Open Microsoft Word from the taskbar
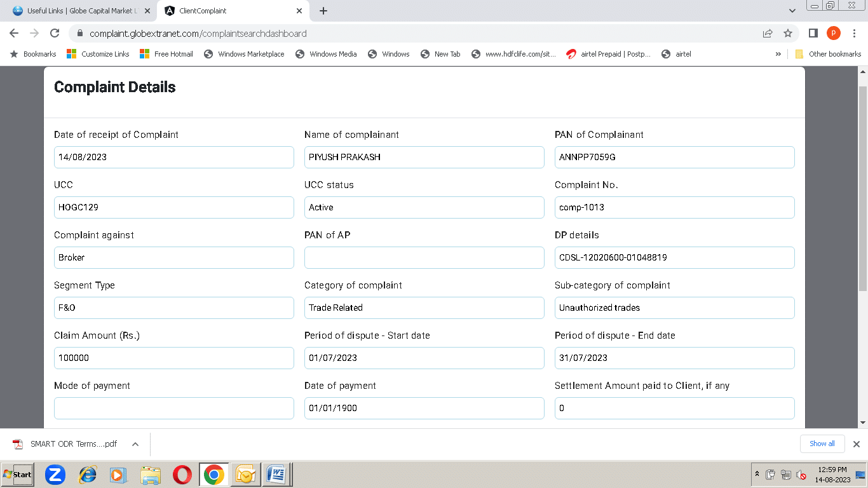This screenshot has height=488, width=868. (x=277, y=475)
